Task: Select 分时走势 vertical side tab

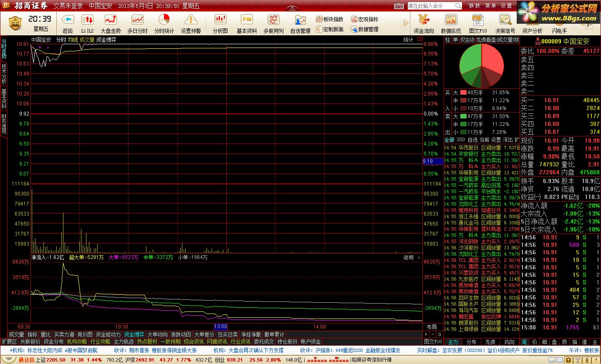Action: tap(4, 49)
